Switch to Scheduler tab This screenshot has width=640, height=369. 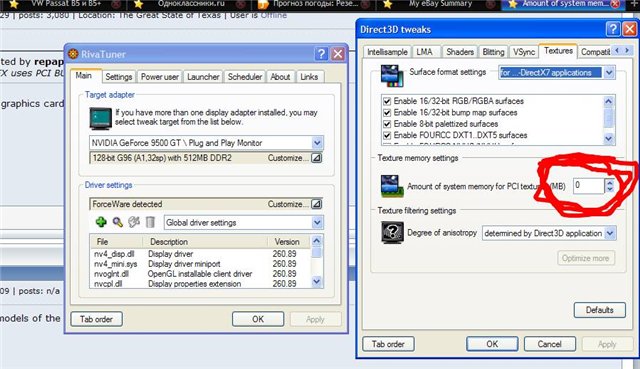click(x=245, y=77)
